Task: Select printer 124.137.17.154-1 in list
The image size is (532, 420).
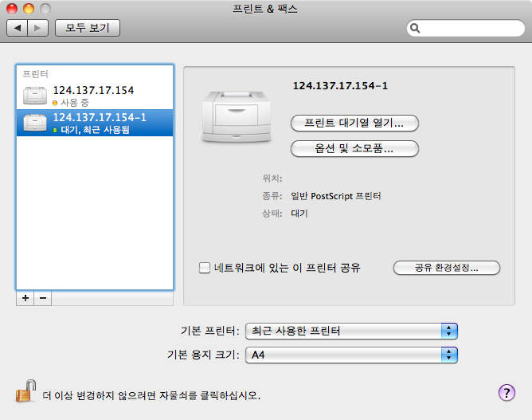Action: (x=95, y=123)
